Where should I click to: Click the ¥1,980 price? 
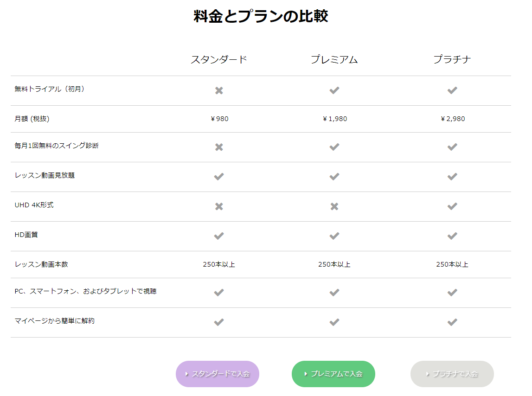click(334, 119)
